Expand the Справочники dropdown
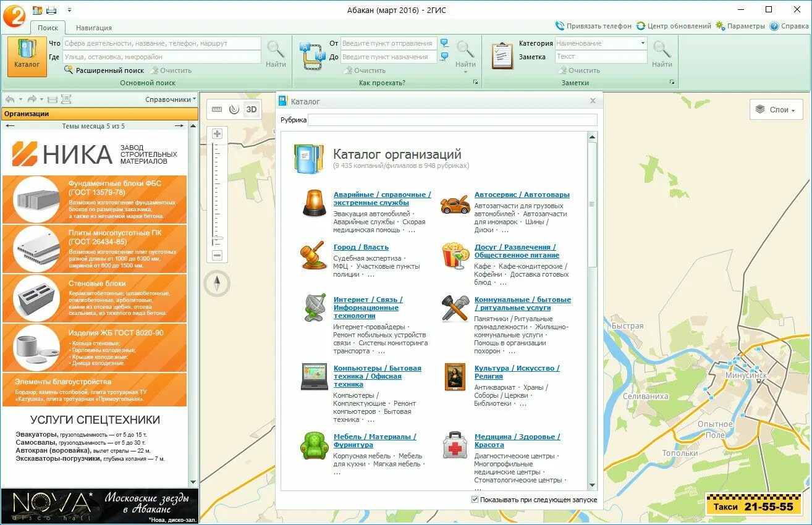Viewport: 812px width, 525px height. [x=171, y=99]
